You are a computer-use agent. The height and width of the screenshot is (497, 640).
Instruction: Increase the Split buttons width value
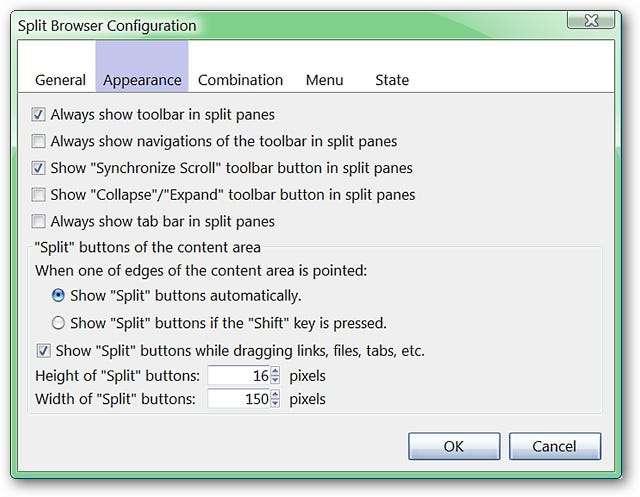coord(275,394)
